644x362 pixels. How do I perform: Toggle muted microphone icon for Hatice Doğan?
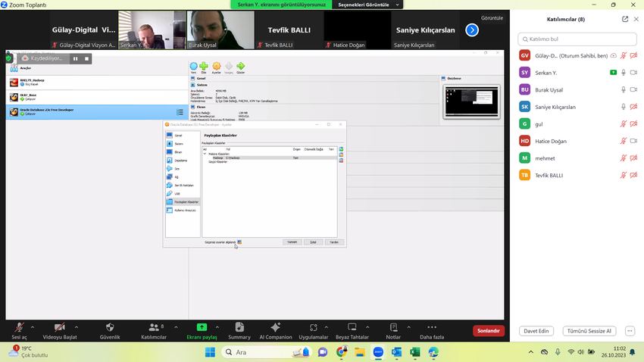pos(623,141)
